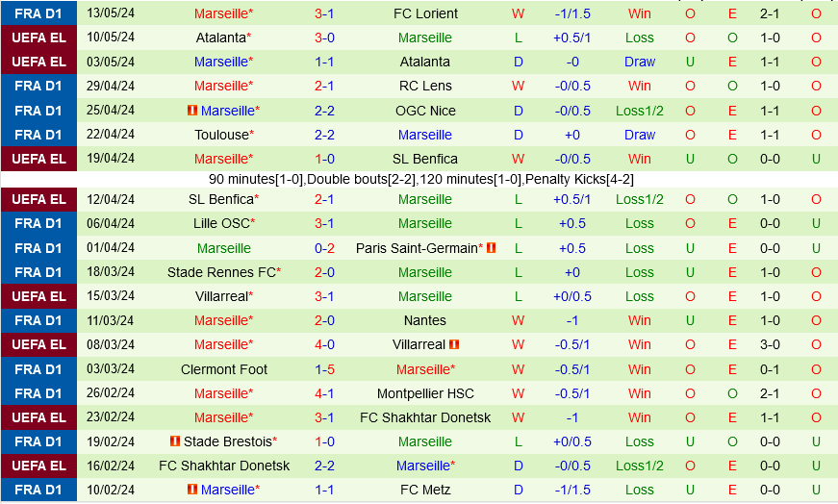Viewport: 838px width, 504px height.
Task: Click red card icon next to Paris Saint-Germain
Action: [x=491, y=248]
